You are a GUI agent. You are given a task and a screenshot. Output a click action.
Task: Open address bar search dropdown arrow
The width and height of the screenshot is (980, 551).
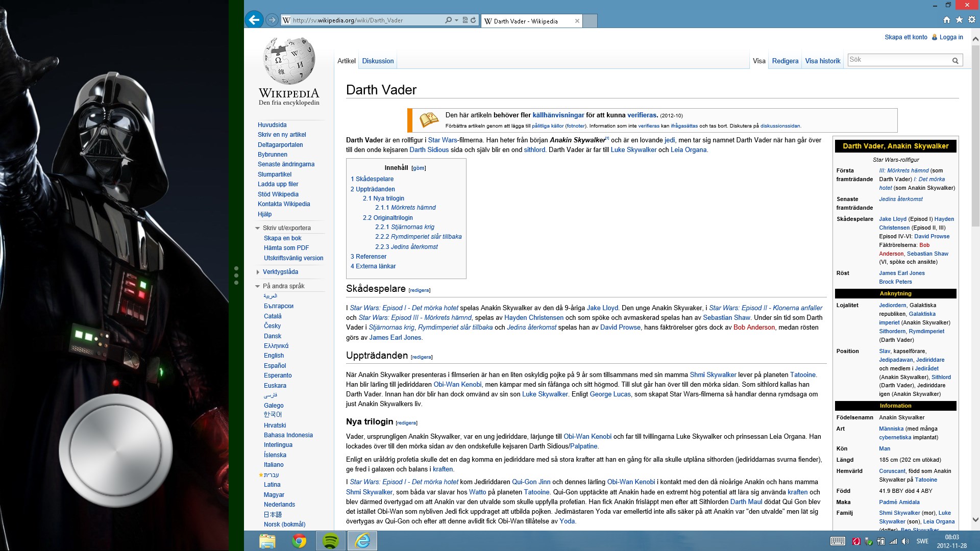click(x=456, y=20)
